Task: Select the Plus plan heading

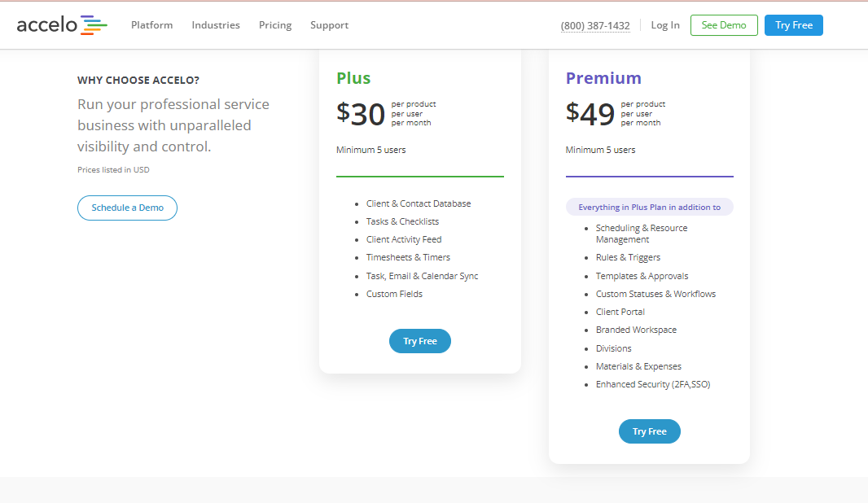Action: point(353,78)
